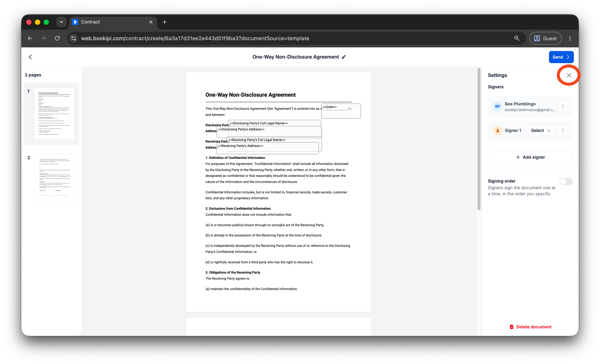
Task: Click Add signer button
Action: pyautogui.click(x=530, y=157)
